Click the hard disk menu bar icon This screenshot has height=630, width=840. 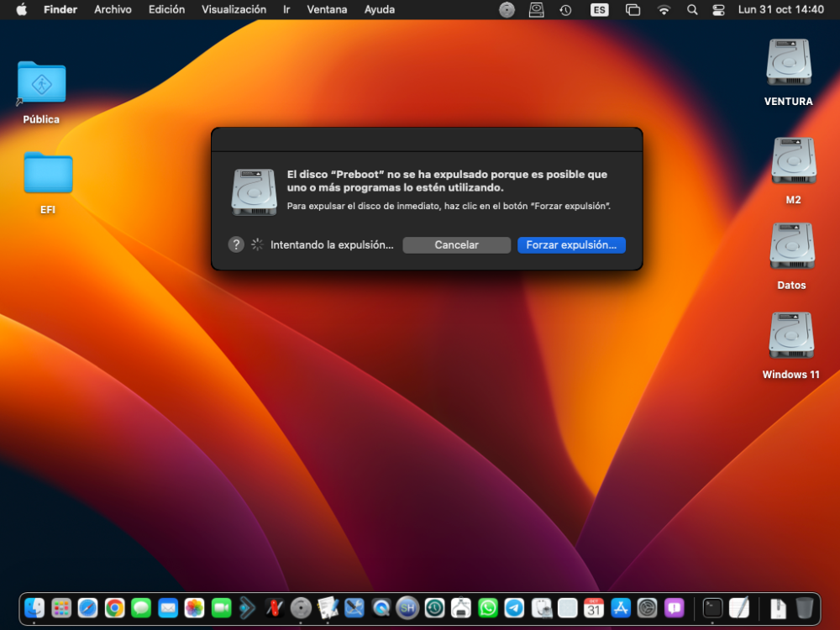tap(536, 9)
